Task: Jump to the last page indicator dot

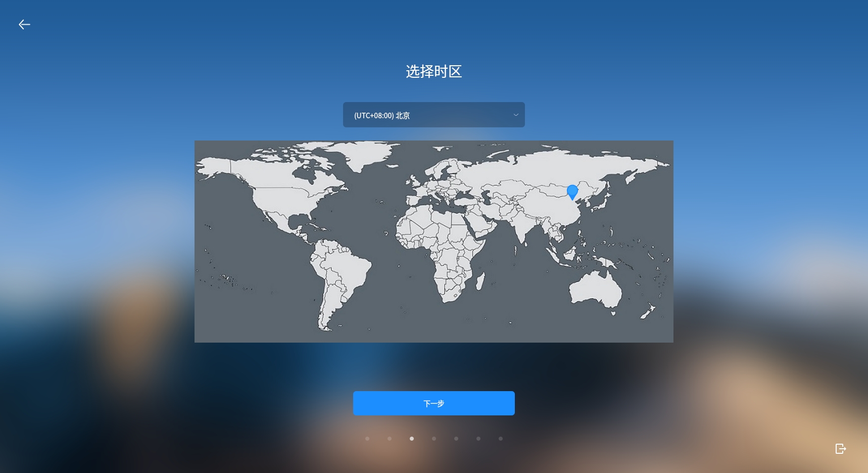Action: click(501, 439)
